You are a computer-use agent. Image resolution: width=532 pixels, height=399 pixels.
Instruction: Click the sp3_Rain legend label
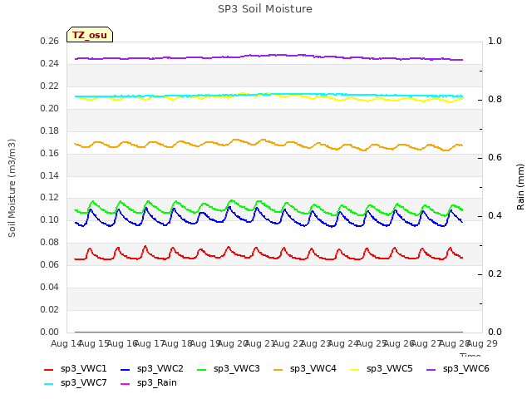coord(157,382)
